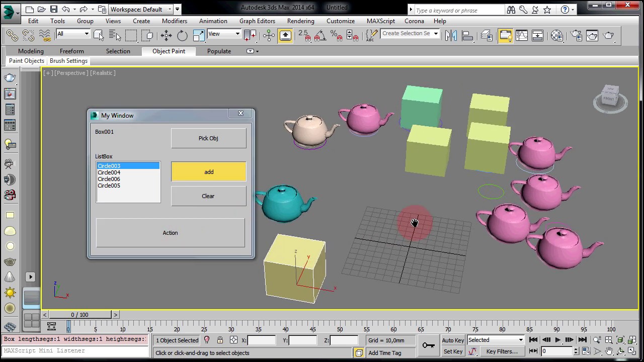Choose the Select and Uniform Scale tool
The height and width of the screenshot is (362, 644).
(198, 35)
